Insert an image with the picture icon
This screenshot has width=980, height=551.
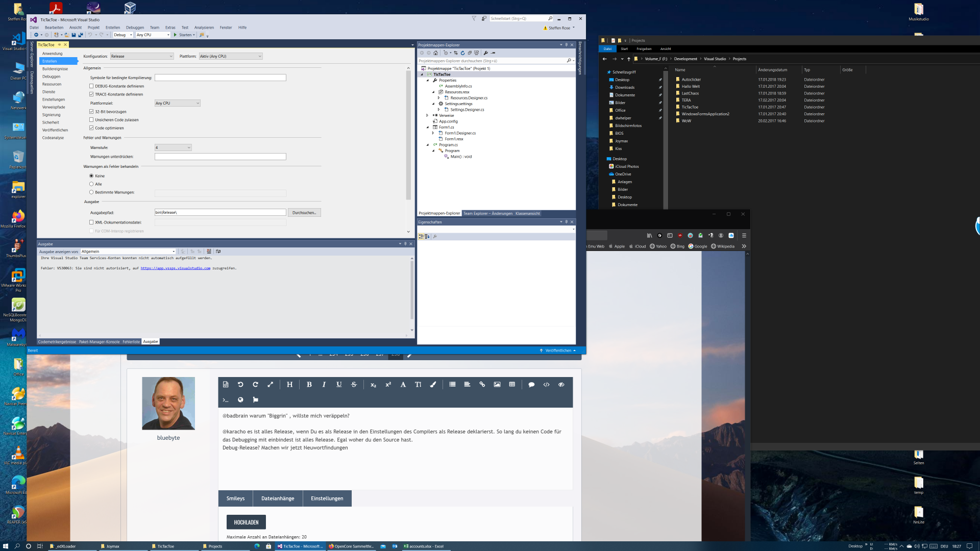[497, 385]
